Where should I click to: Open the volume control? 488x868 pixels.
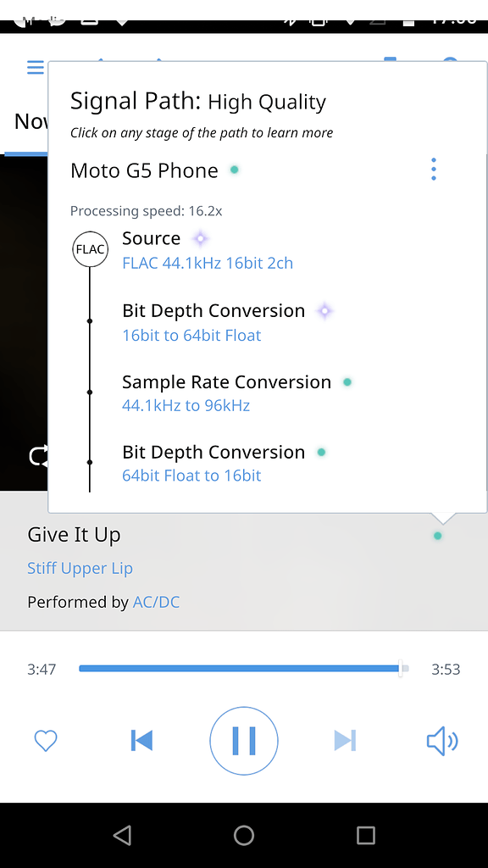click(441, 740)
